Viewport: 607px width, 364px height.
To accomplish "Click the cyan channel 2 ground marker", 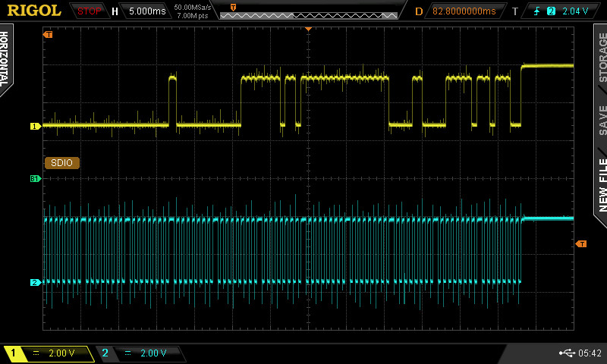I will (36, 282).
